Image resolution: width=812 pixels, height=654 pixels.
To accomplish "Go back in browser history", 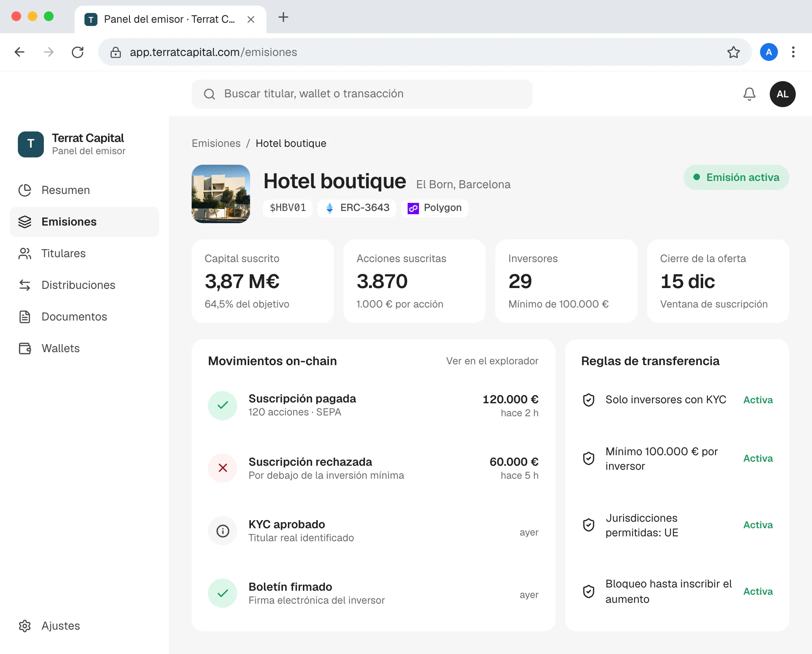I will pos(19,52).
